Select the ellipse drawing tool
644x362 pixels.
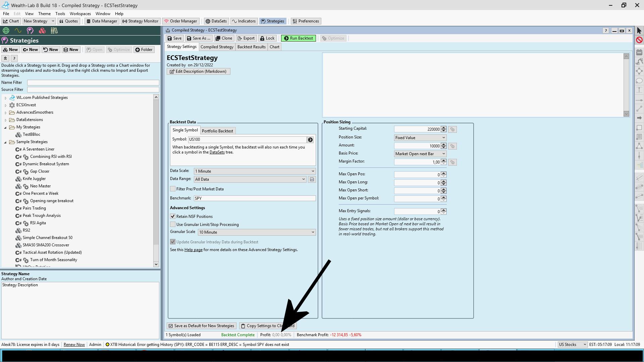[x=639, y=81]
